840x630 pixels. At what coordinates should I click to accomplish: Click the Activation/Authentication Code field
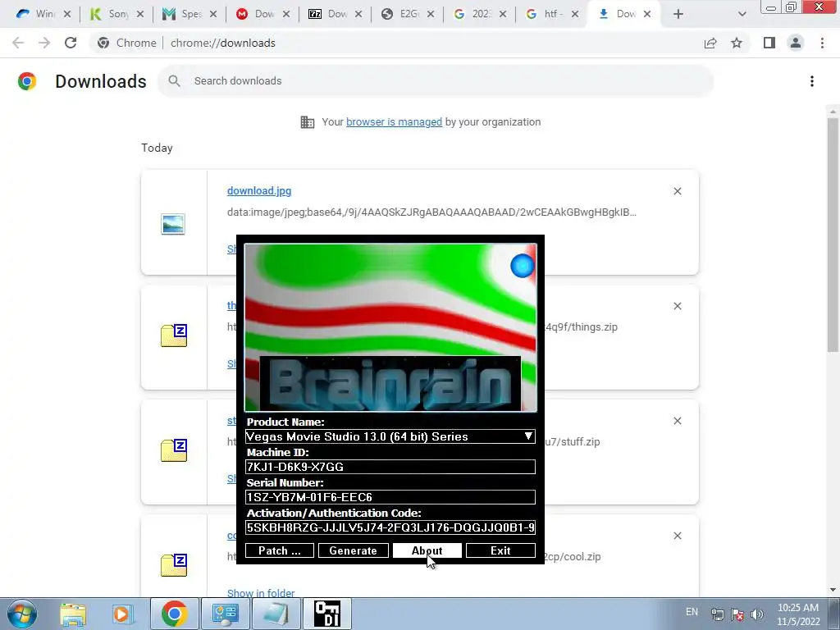click(390, 527)
